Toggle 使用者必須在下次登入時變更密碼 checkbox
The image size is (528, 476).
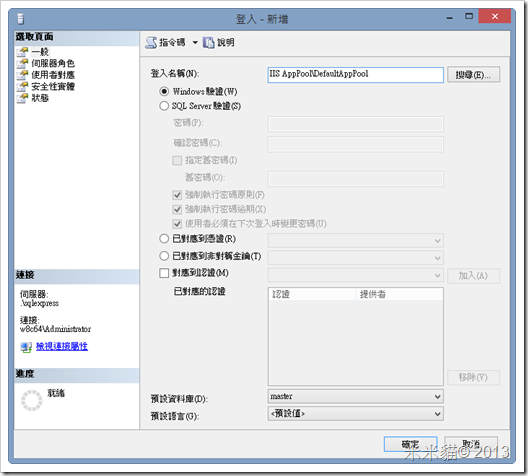[177, 224]
